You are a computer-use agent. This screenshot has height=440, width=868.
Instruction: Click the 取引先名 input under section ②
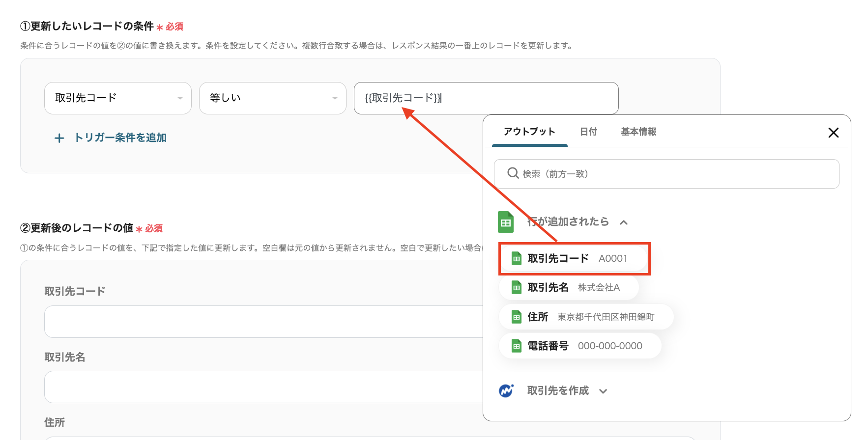click(263, 387)
